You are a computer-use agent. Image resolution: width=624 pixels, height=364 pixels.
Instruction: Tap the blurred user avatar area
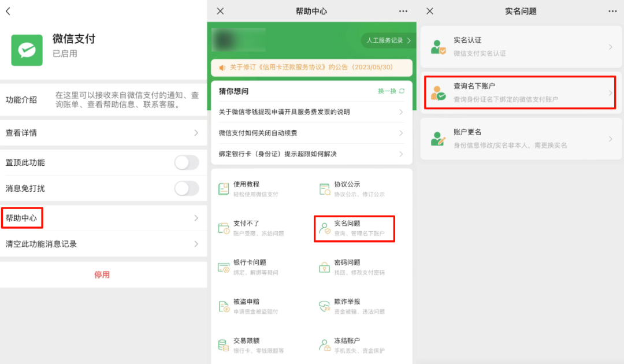tap(239, 40)
